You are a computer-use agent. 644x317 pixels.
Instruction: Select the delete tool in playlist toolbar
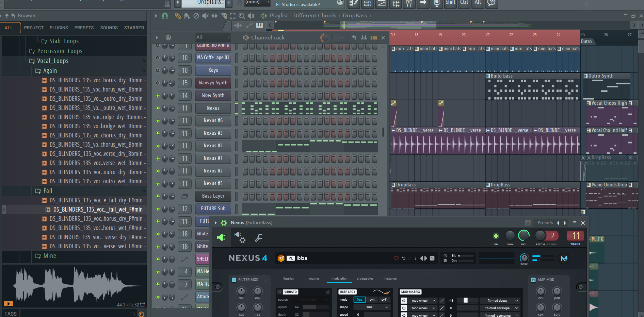click(196, 16)
